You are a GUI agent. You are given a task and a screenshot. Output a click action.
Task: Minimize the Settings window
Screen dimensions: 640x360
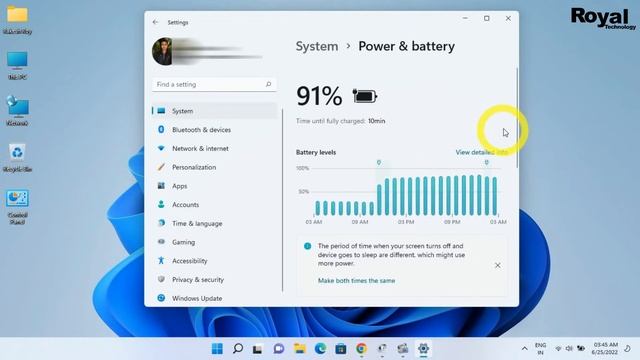tap(465, 18)
